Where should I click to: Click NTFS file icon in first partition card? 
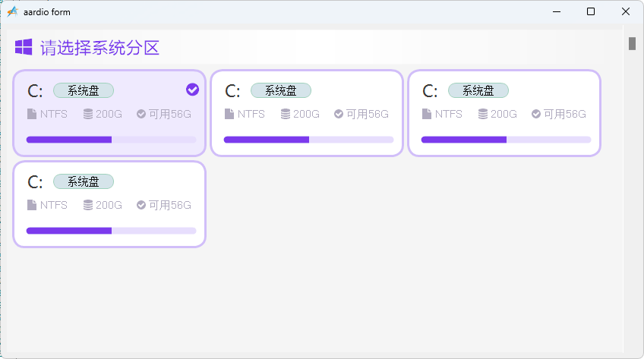tap(32, 114)
